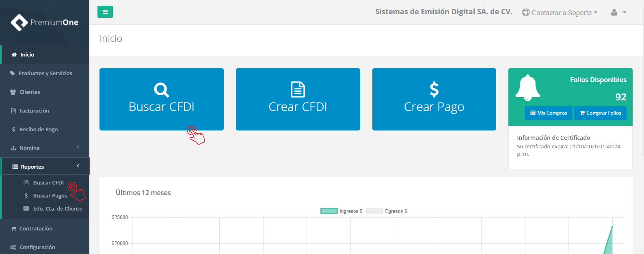Image resolution: width=644 pixels, height=254 pixels.
Task: Open Configuración in the sidebar
Action: (45, 247)
